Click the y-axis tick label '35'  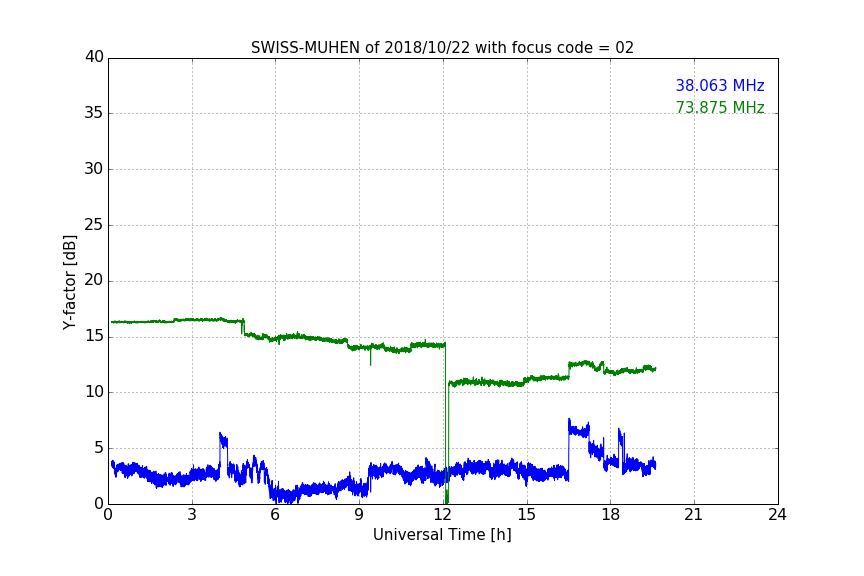(x=94, y=113)
